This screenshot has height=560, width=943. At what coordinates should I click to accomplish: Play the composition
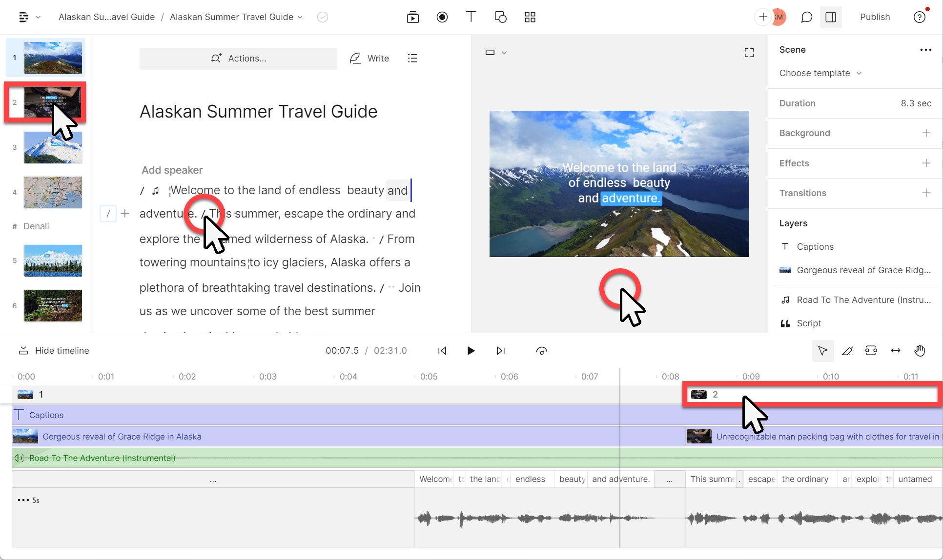coord(471,351)
